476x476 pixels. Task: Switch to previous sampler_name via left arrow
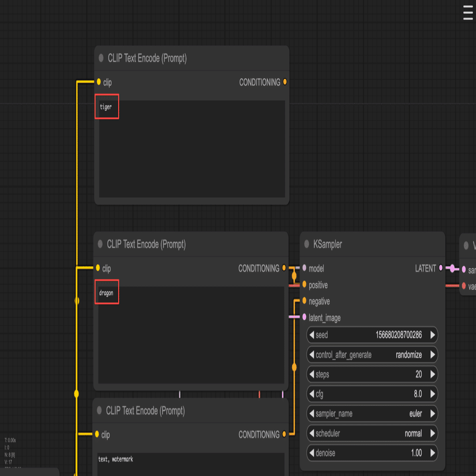click(x=312, y=413)
